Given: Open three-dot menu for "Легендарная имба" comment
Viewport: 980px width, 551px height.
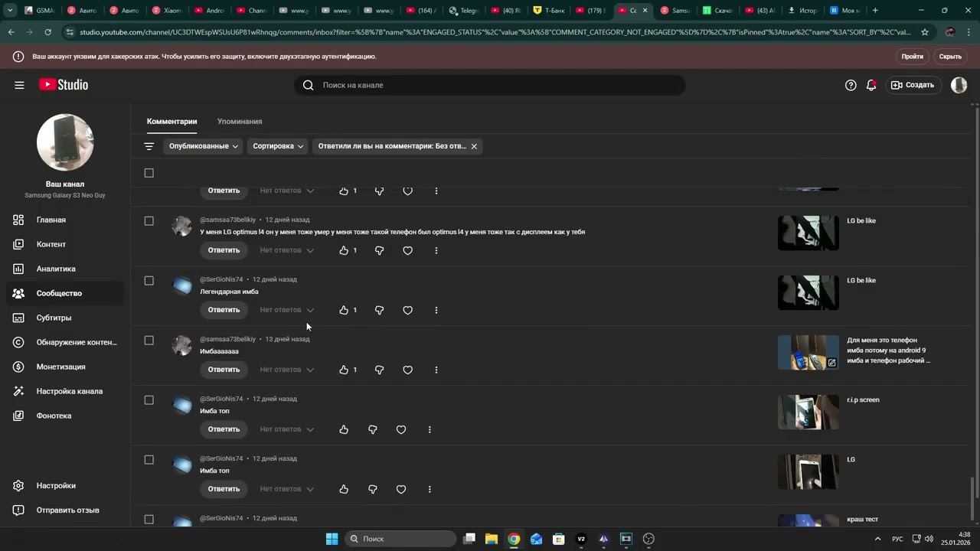Looking at the screenshot, I should tap(436, 310).
